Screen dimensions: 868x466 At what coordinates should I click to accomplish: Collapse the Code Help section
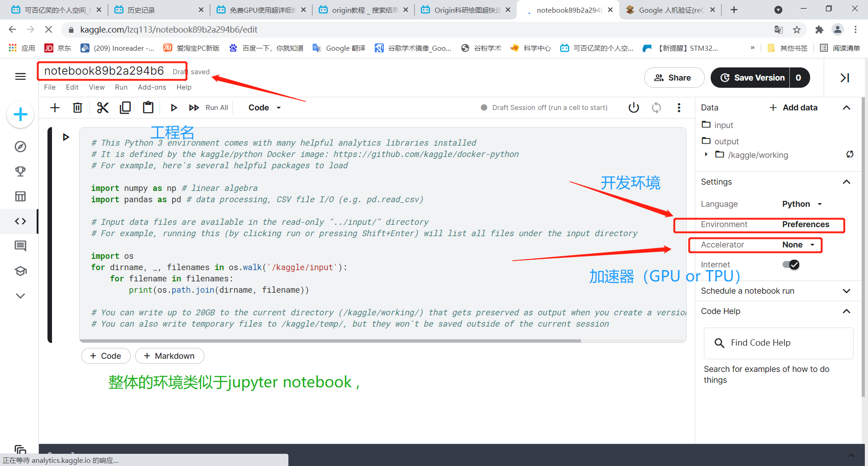847,311
